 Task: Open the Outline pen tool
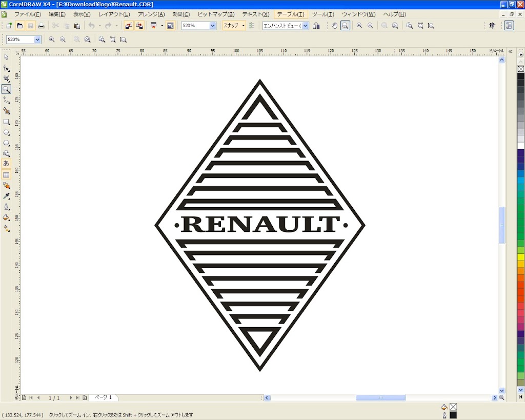[x=6, y=207]
